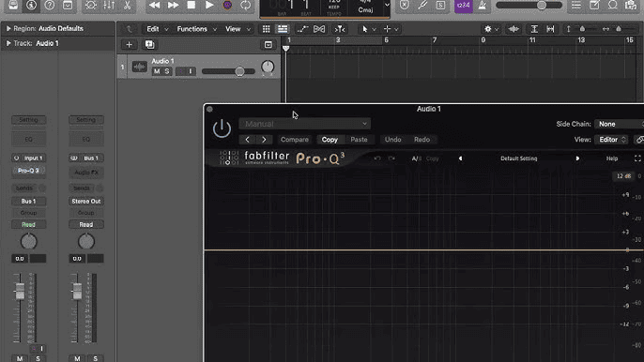Screen dimensions: 644x362
Task: Open Smart Controls dial icon
Action: [91, 5]
